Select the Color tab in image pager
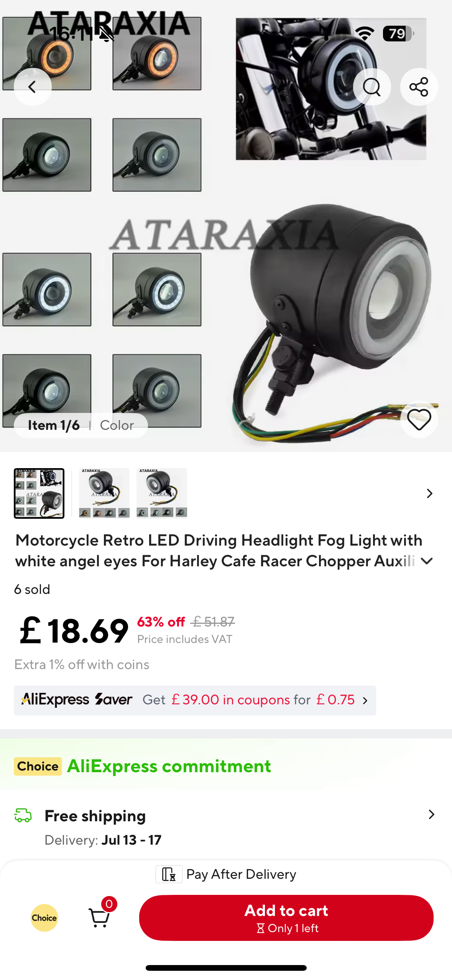Screen dimensions: 452x980 tap(117, 425)
